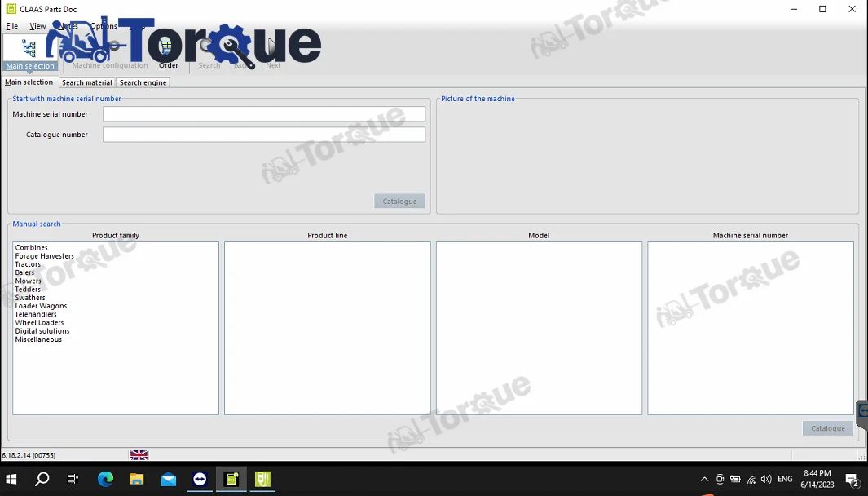Switch to the Search material tab
The width and height of the screenshot is (868, 496).
87,82
